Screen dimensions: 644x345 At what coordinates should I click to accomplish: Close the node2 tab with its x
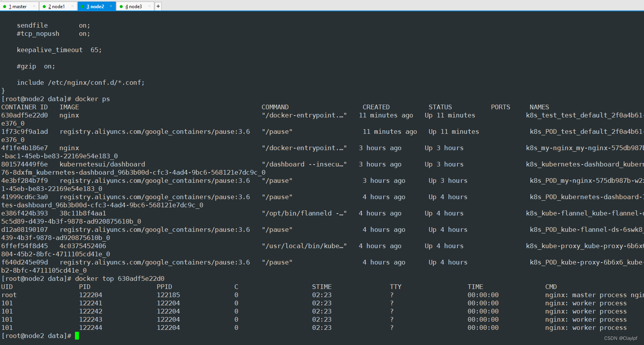[x=111, y=6]
